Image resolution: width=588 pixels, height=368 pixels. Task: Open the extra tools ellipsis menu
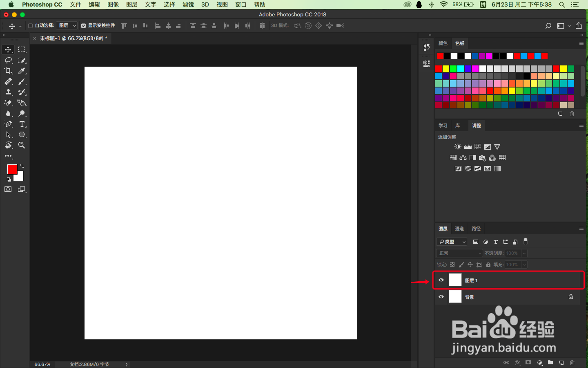point(8,156)
